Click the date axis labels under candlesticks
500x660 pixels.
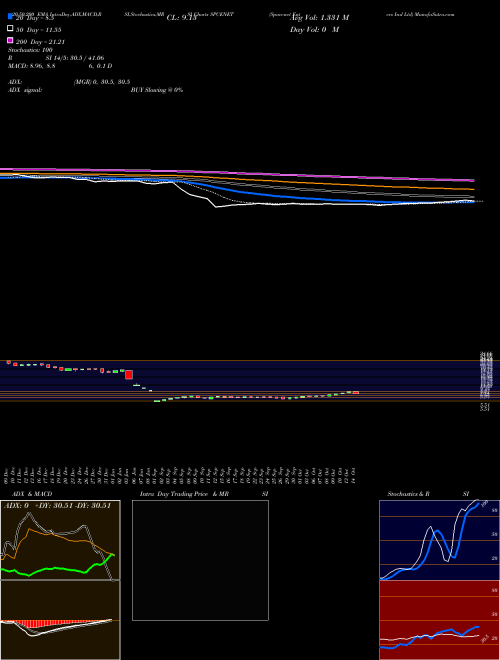[x=181, y=475]
